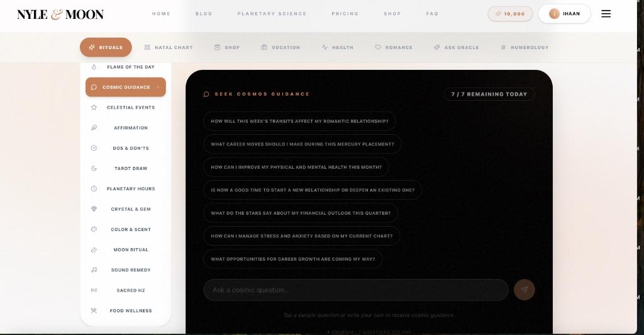Click the Affirmation feather icon
Viewport: 644px width, 335px height.
[94, 128]
